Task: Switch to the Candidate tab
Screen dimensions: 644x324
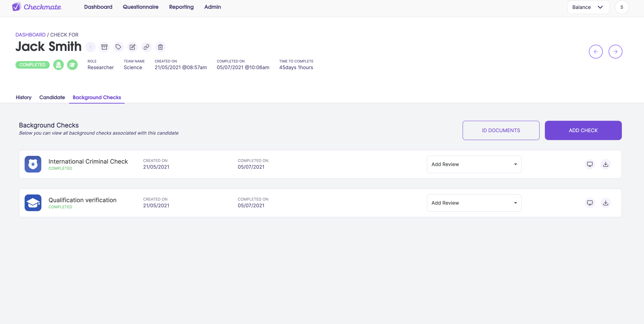Action: pyautogui.click(x=52, y=97)
